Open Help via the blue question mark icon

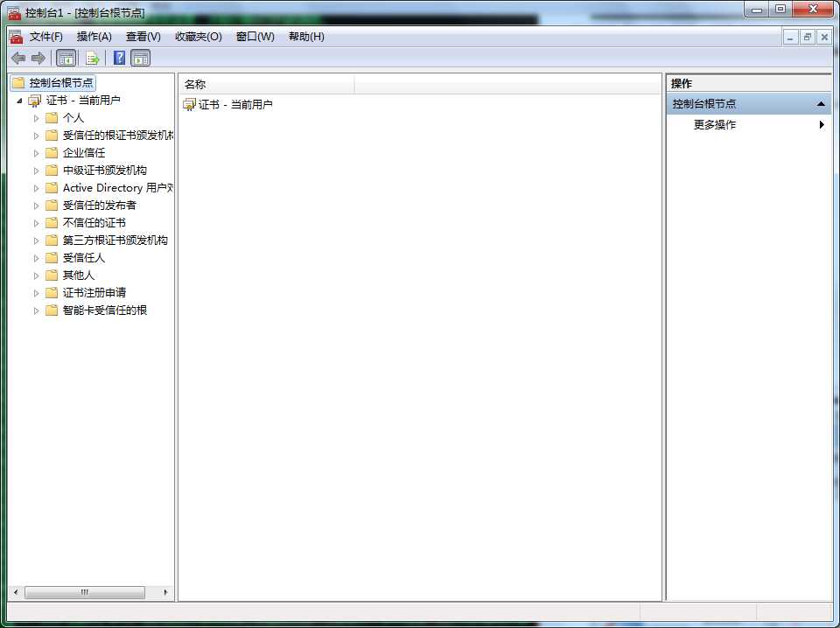point(120,58)
